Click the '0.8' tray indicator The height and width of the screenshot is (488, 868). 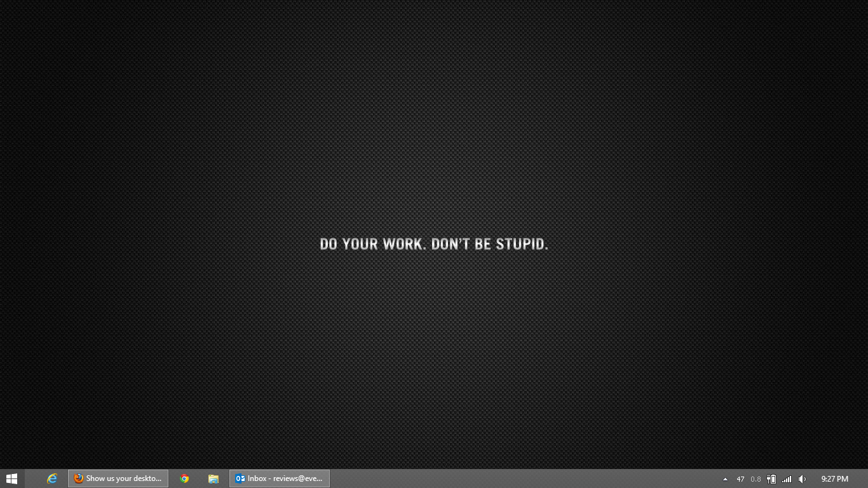(x=756, y=479)
